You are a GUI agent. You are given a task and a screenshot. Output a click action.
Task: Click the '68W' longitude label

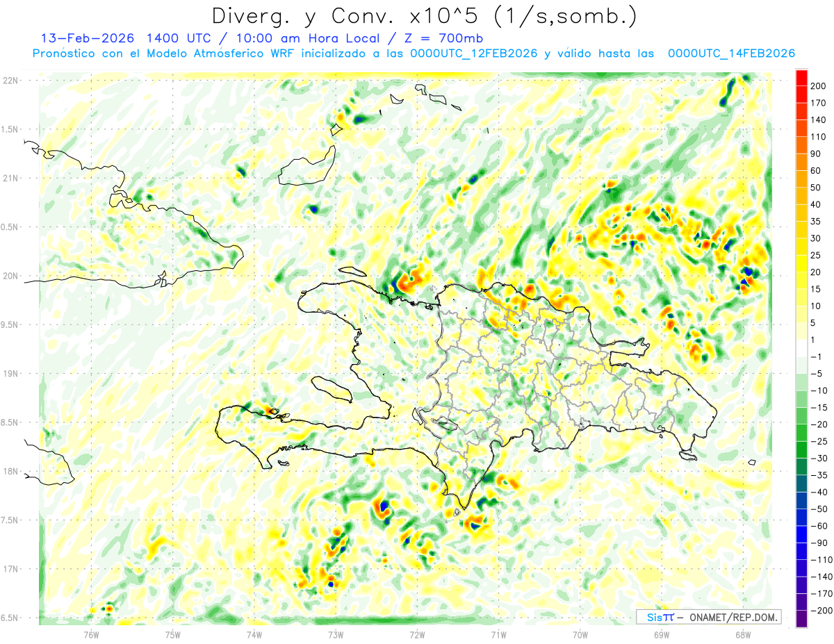pyautogui.click(x=743, y=634)
